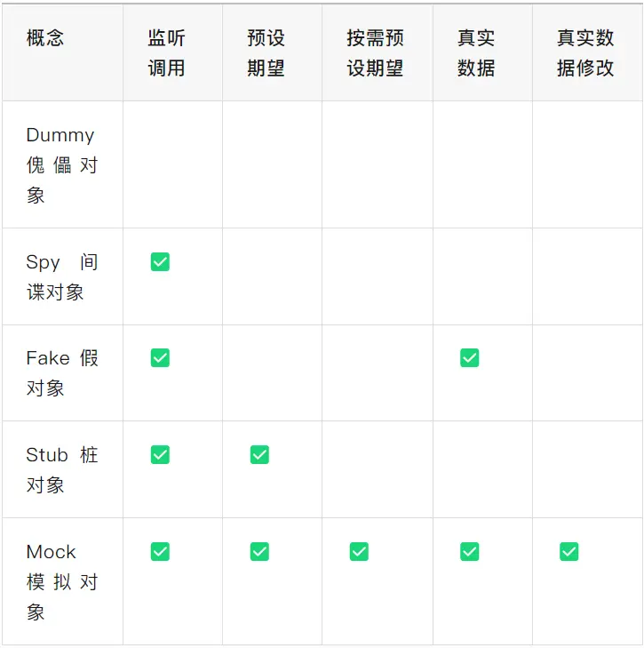The image size is (644, 648).
Task: Select the Fake 假对象 row label
Action: 61,372
